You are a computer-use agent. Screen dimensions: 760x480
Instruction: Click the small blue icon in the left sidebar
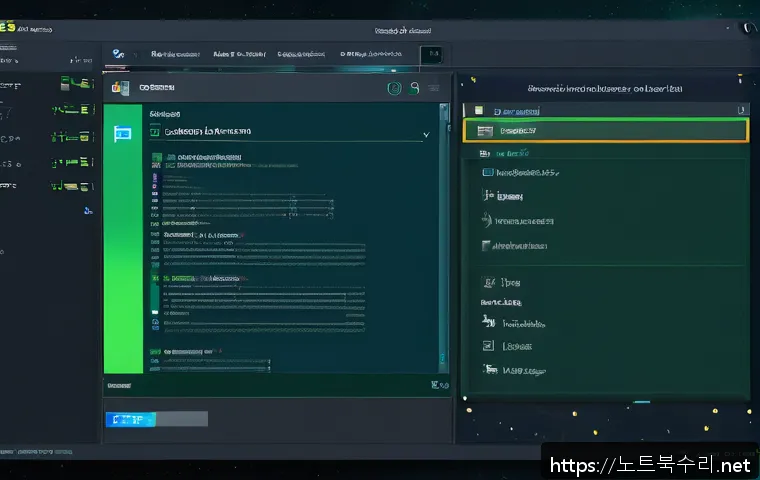[88, 210]
